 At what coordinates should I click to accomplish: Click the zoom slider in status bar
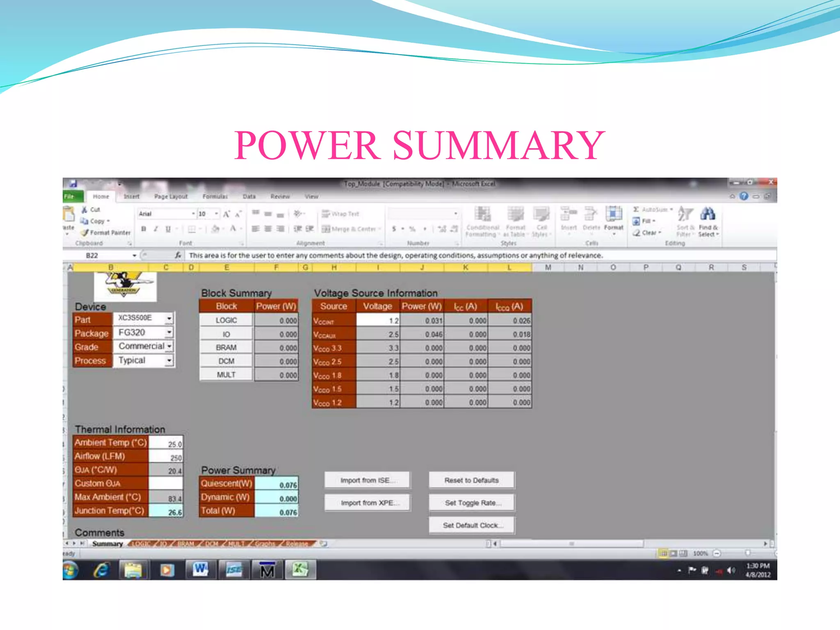747,553
